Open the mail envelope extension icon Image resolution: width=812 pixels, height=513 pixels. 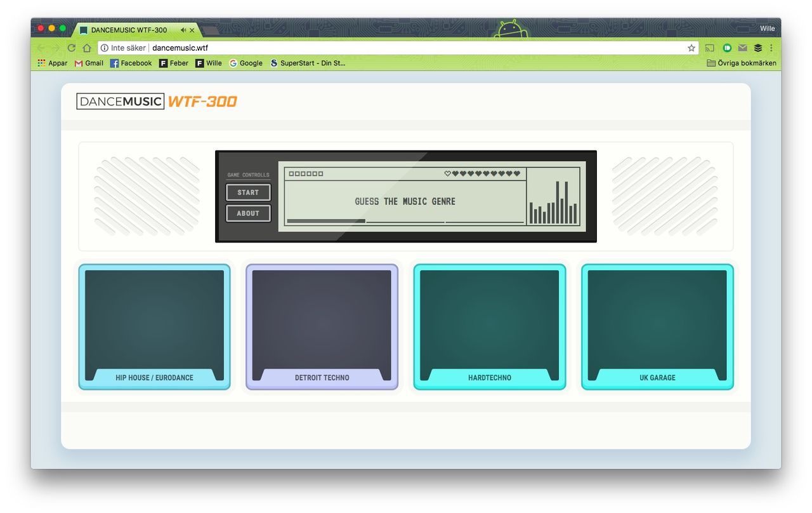pyautogui.click(x=742, y=48)
